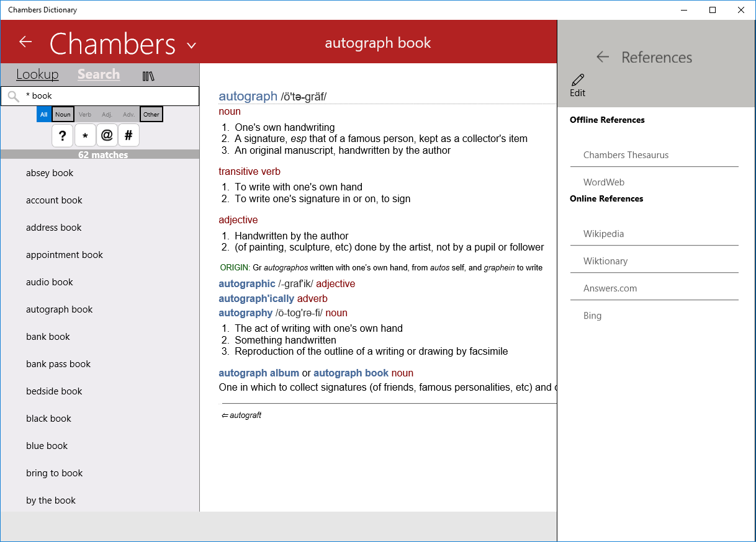756x542 pixels.
Task: Go back from the References panel
Action: 602,56
